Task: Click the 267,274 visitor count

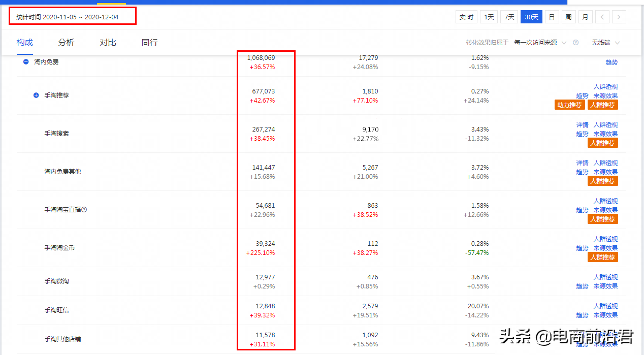Action: (x=264, y=130)
